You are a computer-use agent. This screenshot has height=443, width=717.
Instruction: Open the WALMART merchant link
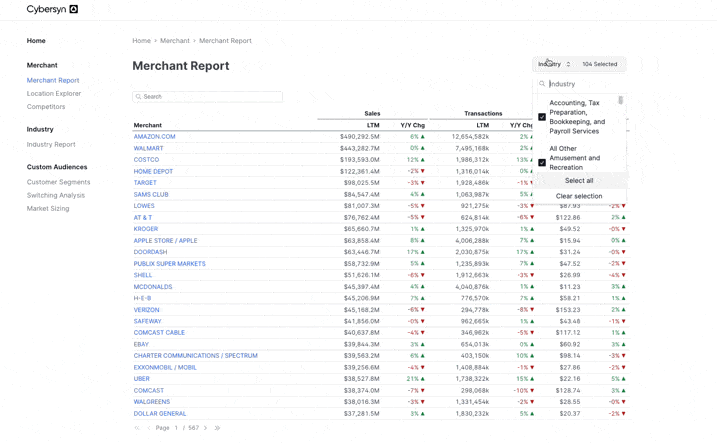[x=148, y=148]
